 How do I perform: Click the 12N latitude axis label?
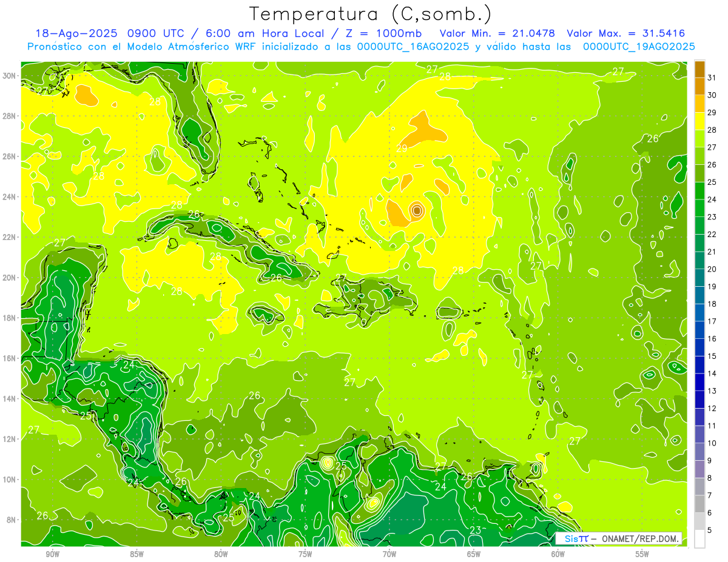(x=10, y=439)
